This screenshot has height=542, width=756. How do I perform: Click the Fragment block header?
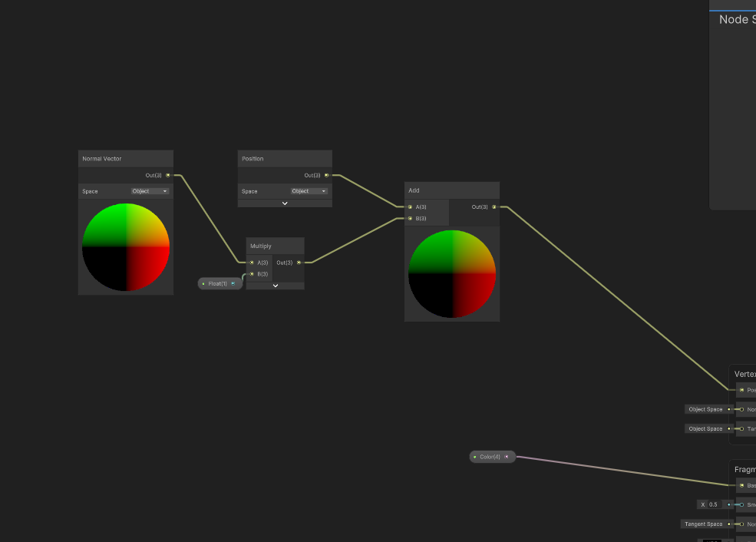click(745, 470)
